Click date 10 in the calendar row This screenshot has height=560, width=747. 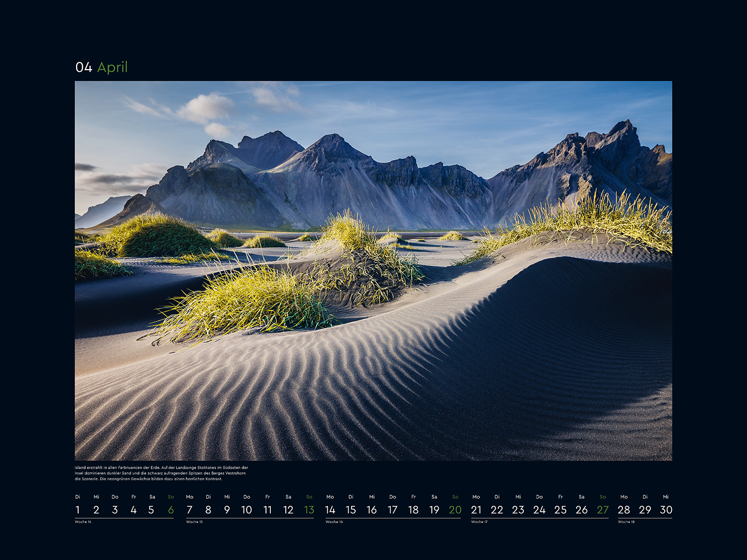(247, 510)
